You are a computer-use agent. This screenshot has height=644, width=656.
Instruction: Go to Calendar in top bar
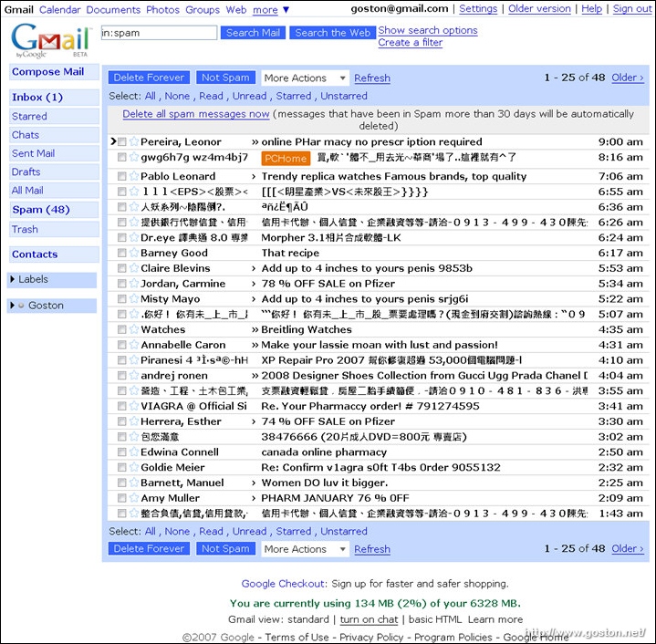60,10
